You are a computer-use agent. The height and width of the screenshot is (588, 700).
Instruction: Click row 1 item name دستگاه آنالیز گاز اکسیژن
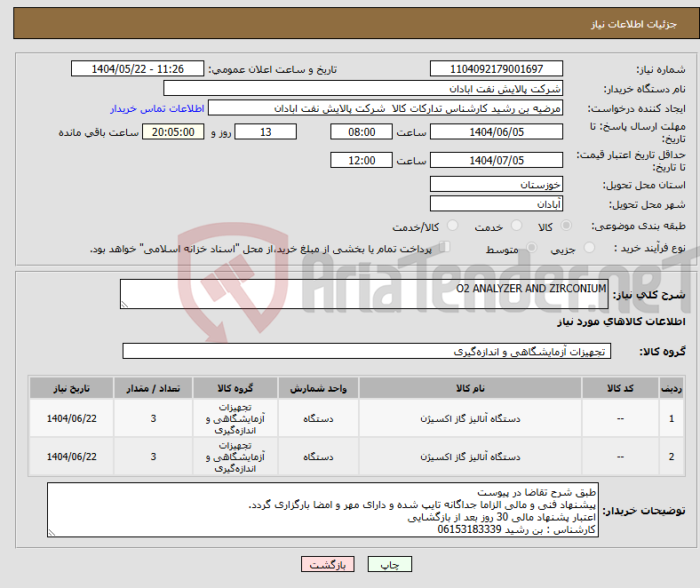[x=470, y=418]
